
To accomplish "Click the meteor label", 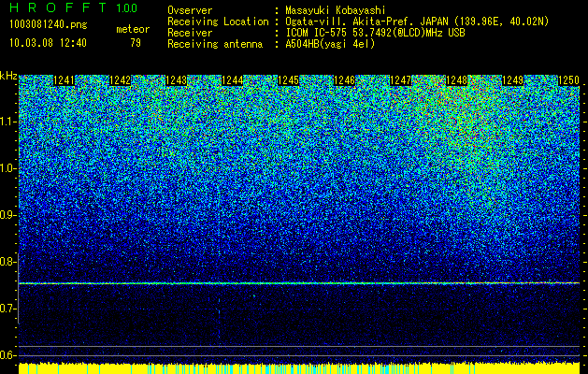I will (133, 29).
